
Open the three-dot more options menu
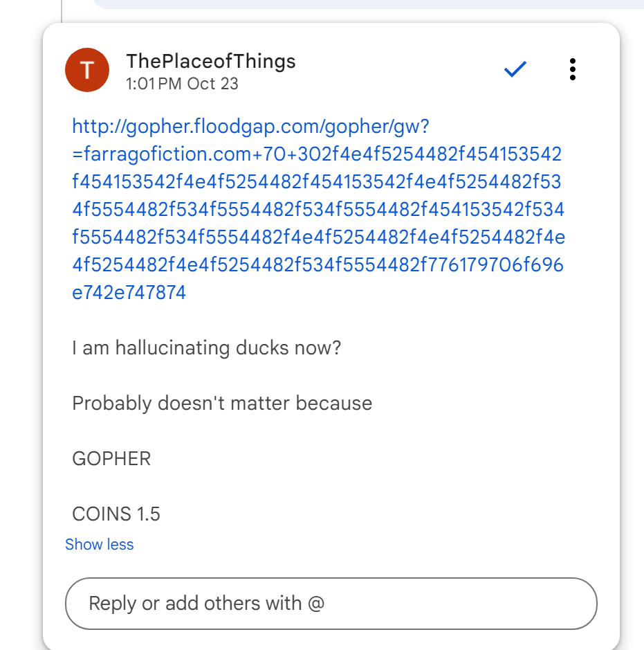pos(572,69)
